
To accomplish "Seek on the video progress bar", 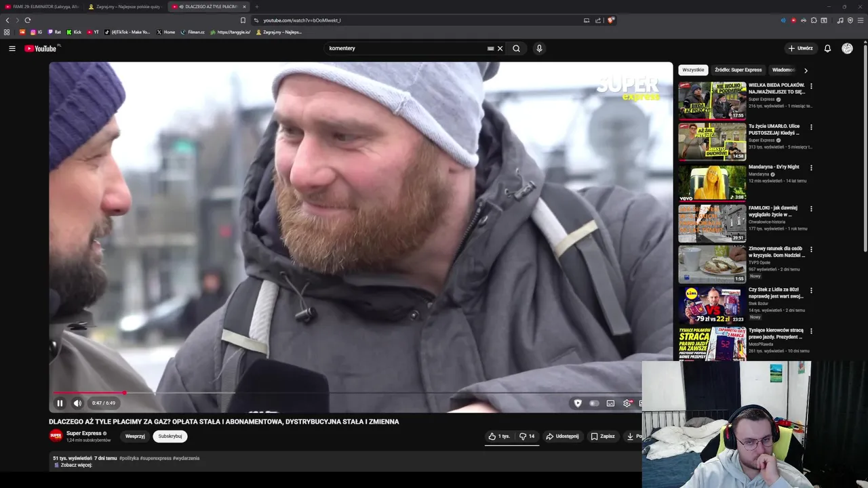I will click(x=346, y=392).
